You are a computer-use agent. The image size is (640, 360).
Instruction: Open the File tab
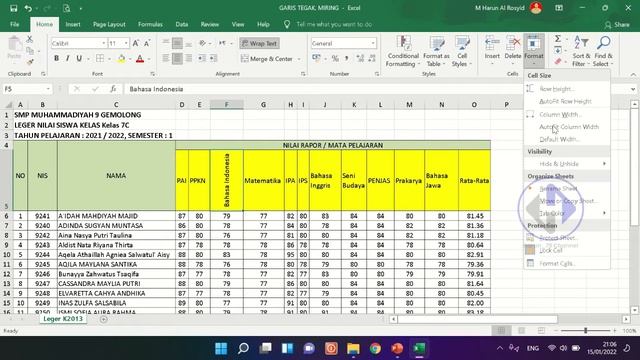(x=15, y=24)
